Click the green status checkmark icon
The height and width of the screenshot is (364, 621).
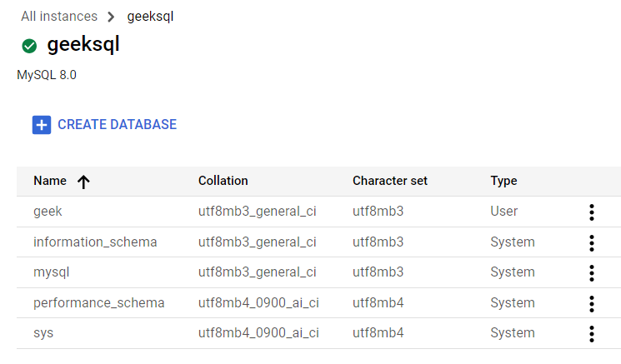click(30, 46)
